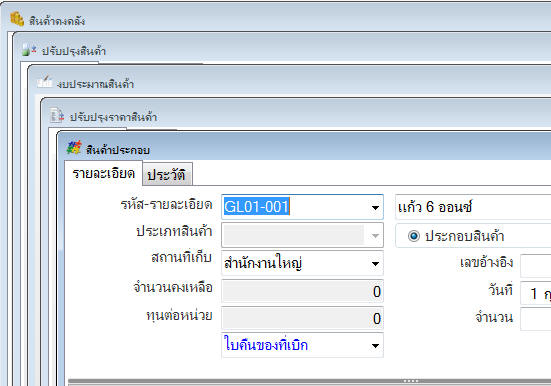Click the จำนวนคงเหลือ remaining quantity field
Image resolution: width=551 pixels, height=386 pixels.
[302, 291]
